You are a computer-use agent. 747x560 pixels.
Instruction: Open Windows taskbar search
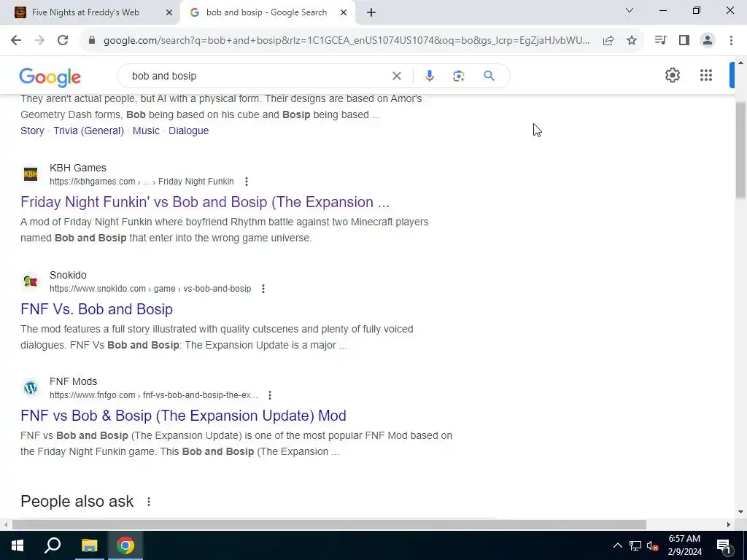53,545
